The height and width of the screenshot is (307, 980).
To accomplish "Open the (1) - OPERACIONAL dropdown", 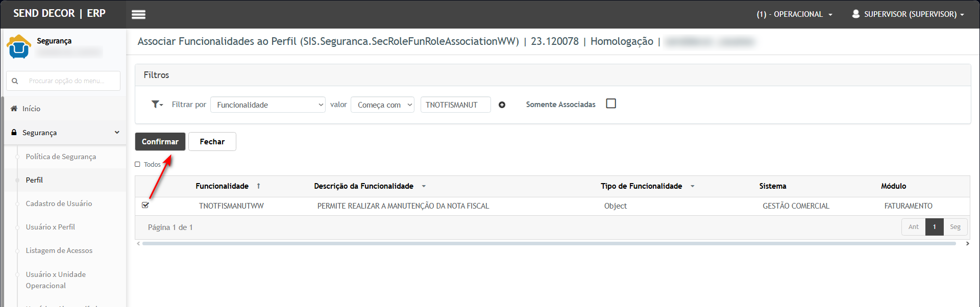I will point(794,14).
